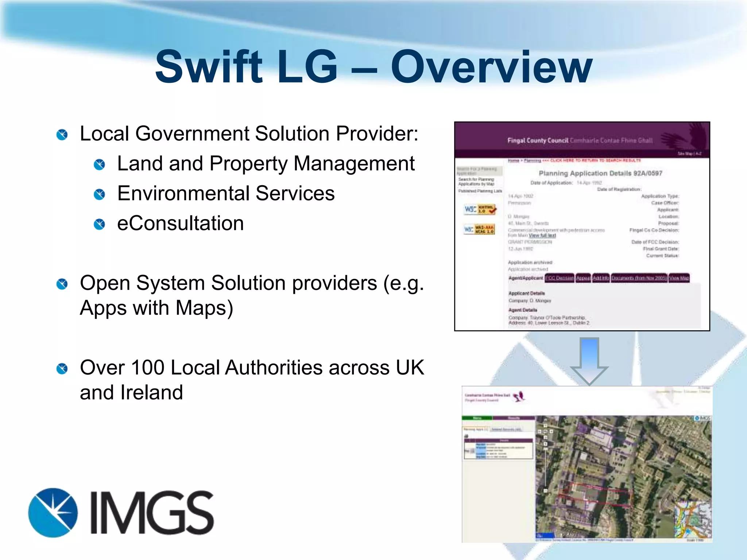The width and height of the screenshot is (747, 560).
Task: Click "Open System Solution providers" text
Action: pyautogui.click(x=228, y=283)
